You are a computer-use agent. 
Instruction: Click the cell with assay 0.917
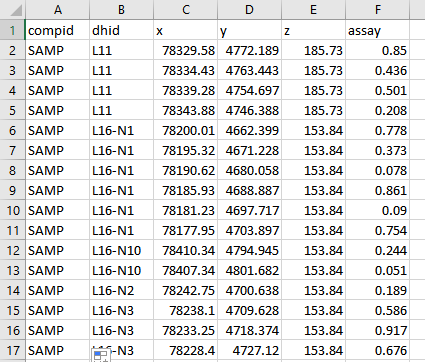click(377, 330)
